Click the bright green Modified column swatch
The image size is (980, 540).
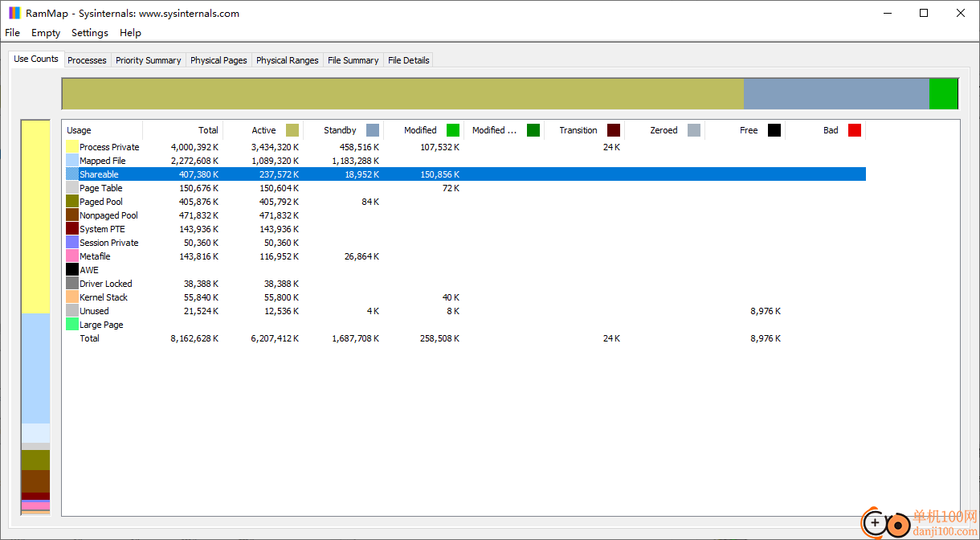(x=453, y=130)
